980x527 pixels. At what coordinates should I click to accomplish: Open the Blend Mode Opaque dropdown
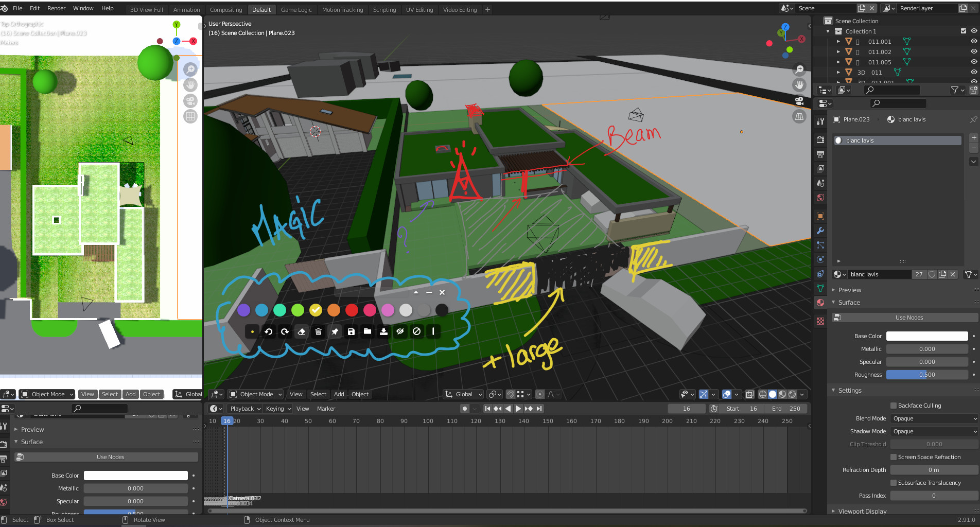934,418
